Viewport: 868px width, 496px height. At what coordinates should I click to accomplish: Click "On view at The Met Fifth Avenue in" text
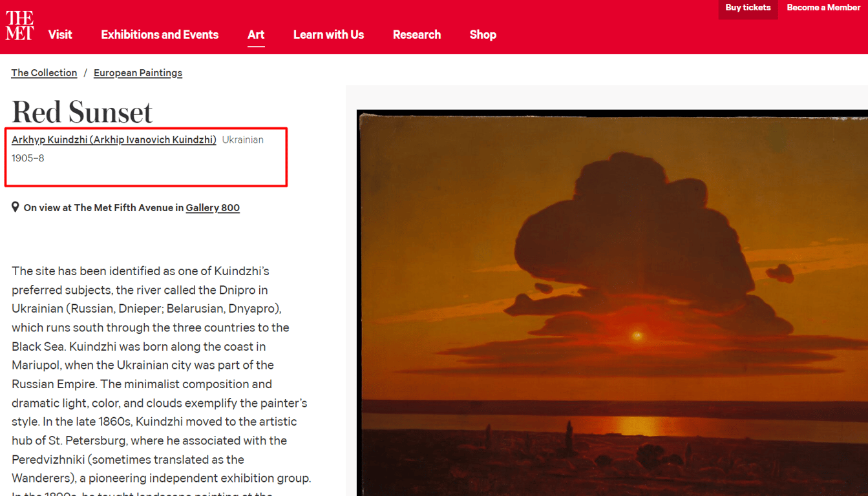(x=103, y=208)
